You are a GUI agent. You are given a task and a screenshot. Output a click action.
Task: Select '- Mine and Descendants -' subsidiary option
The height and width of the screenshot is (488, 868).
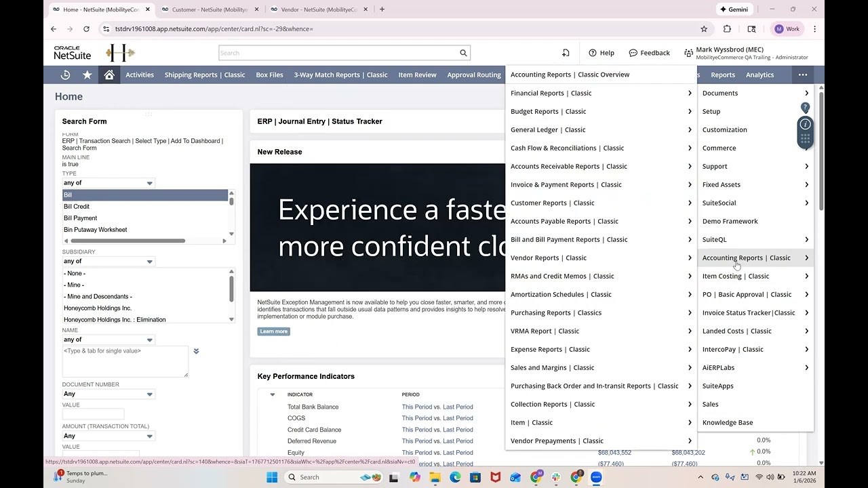pyautogui.click(x=145, y=297)
